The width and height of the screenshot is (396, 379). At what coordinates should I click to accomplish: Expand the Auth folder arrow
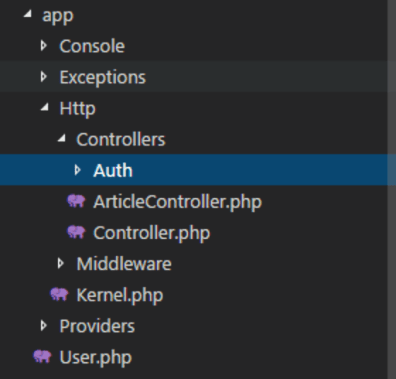77,170
